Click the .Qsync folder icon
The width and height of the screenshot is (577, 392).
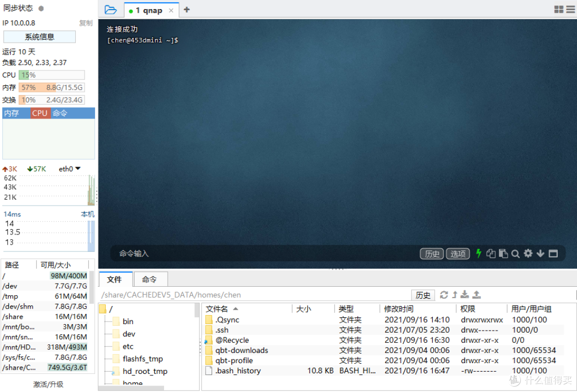[x=209, y=319]
